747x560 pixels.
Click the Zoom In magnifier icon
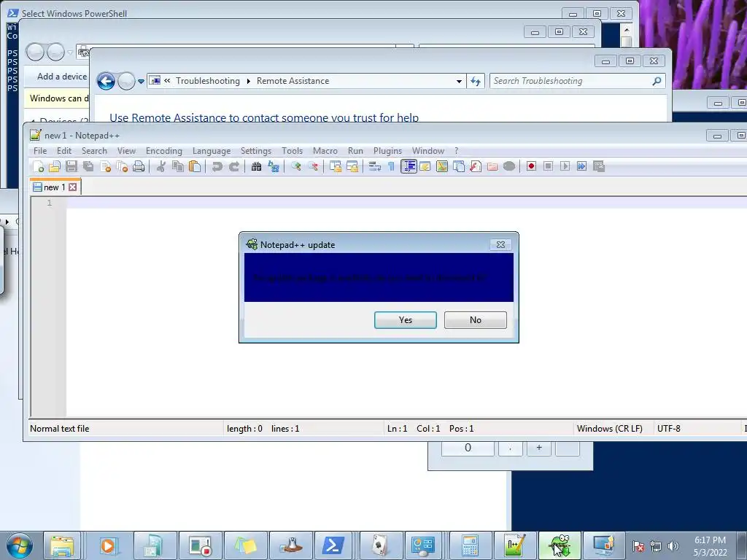pos(296,166)
